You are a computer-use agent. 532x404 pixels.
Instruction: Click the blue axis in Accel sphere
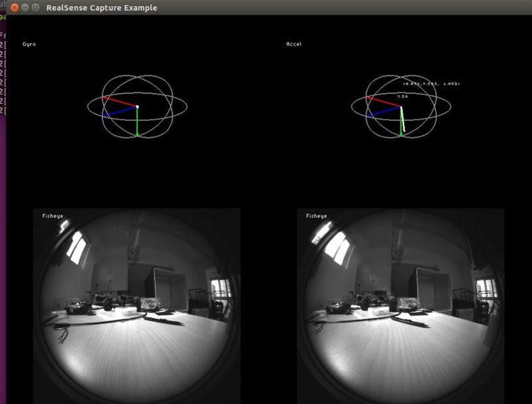click(384, 112)
